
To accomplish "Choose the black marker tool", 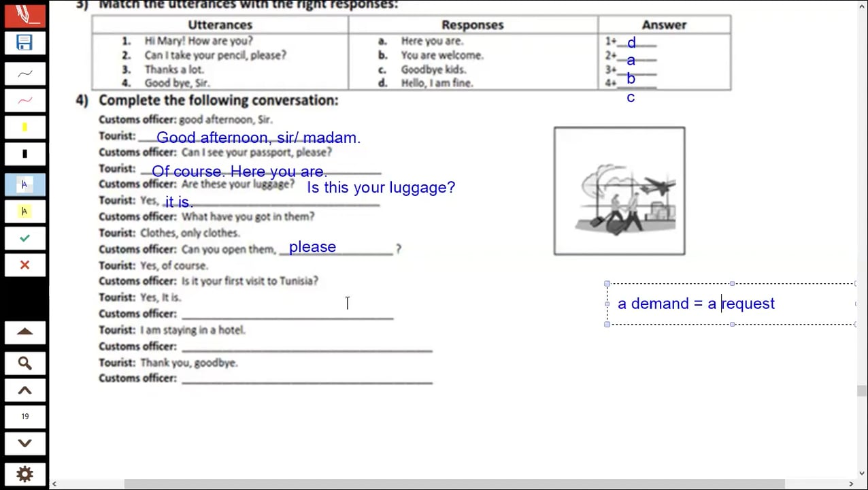I will 24,154.
